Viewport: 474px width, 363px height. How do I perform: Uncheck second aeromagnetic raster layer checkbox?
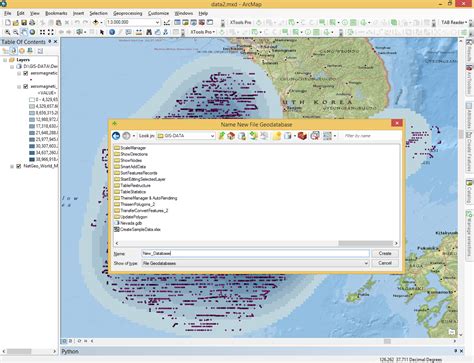point(26,87)
